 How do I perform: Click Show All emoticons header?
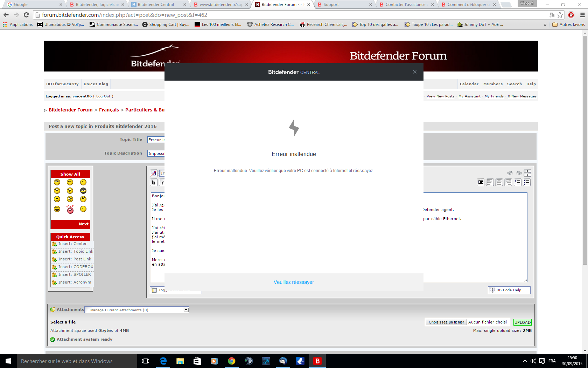click(x=70, y=174)
